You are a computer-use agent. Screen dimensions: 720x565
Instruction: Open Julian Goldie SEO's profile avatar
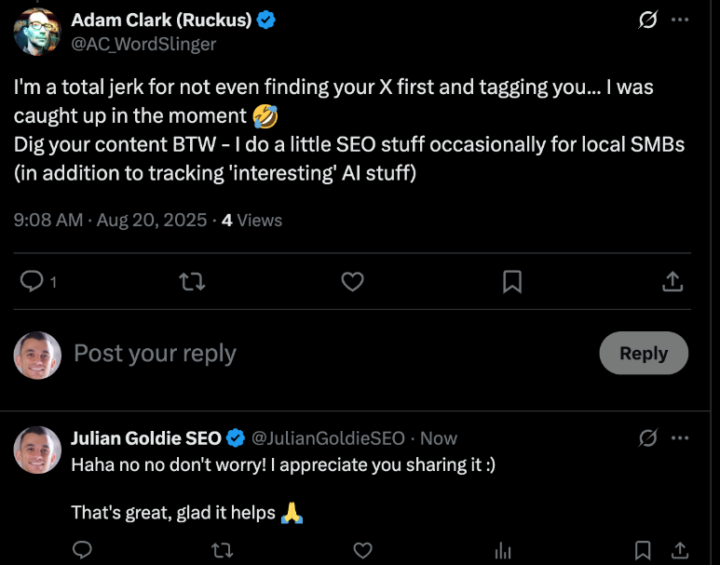[37, 450]
